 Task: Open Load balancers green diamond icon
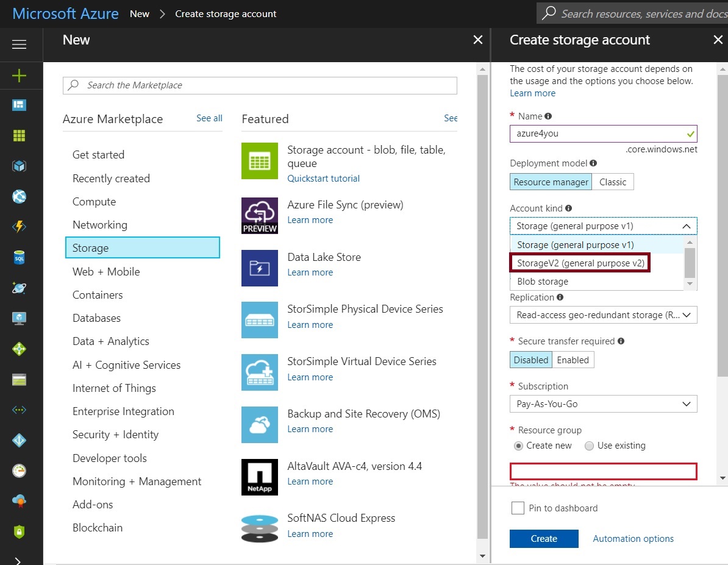click(x=19, y=349)
